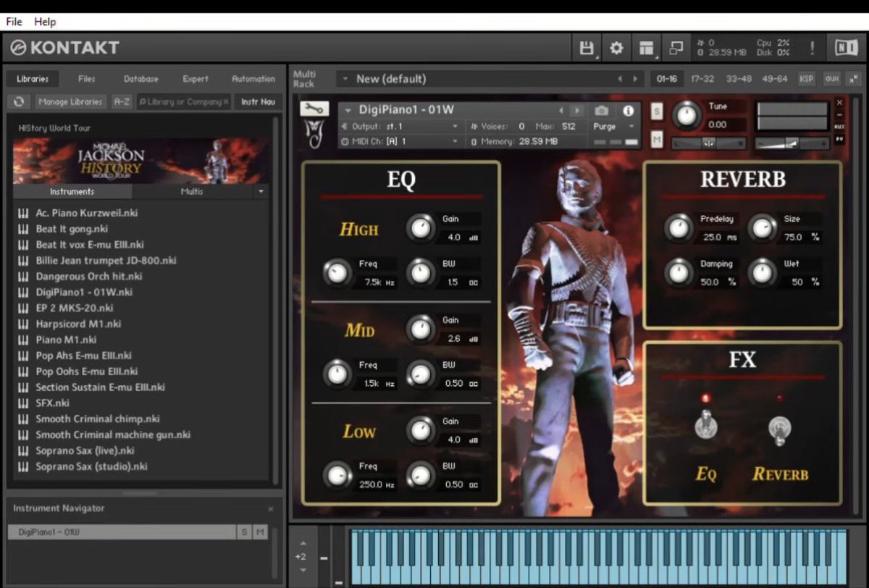
Task: Click the Manage Libraries button
Action: click(70, 102)
